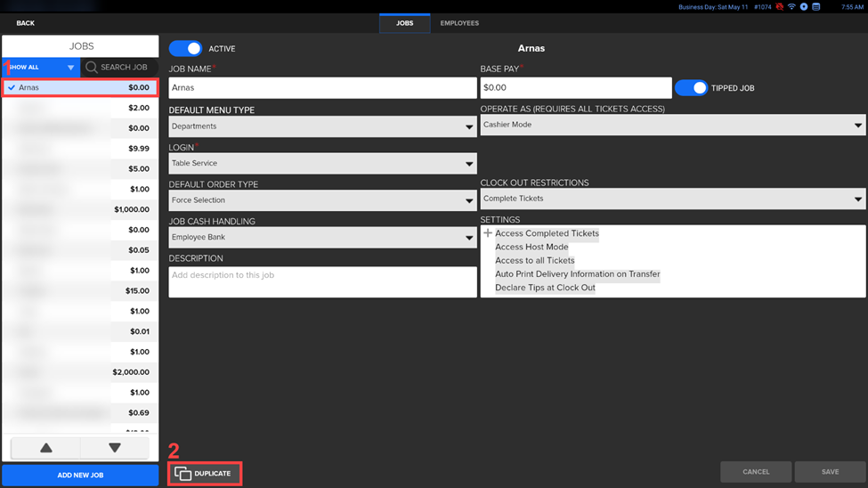Click the checkmark next to Arnas
The height and width of the screenshot is (488, 868).
click(x=12, y=87)
